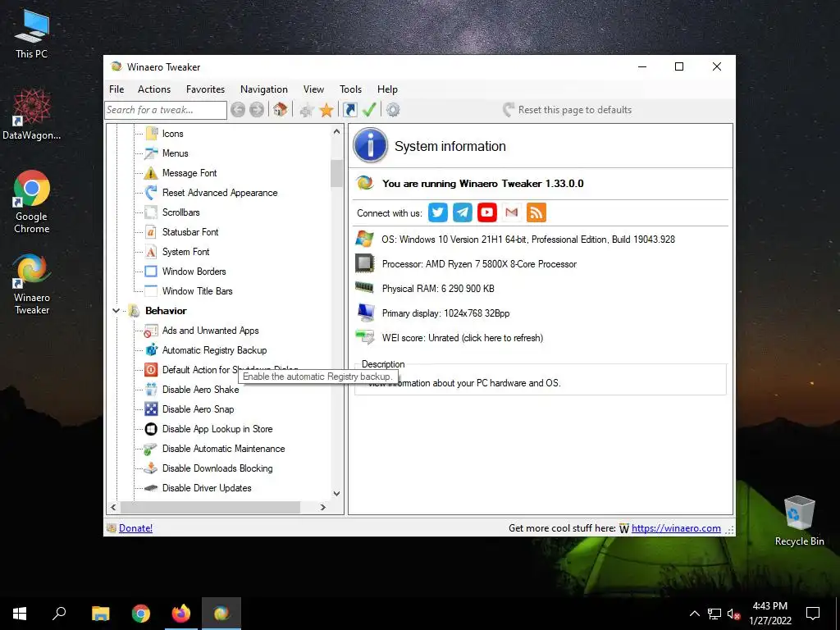Click the tree horizontal scrollbar right arrow
The image size is (840, 630).
tap(322, 507)
